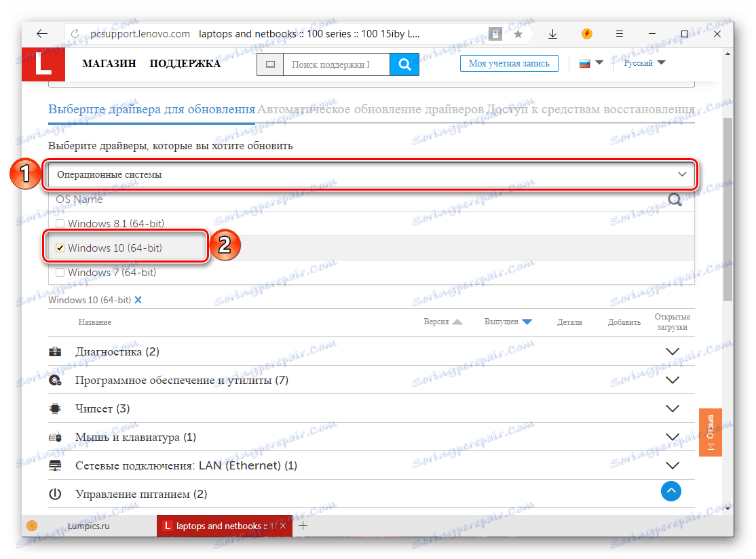Viewport: 756px width, 559px height.
Task: Open the ПОДДЕРЖКА menu
Action: click(x=185, y=64)
